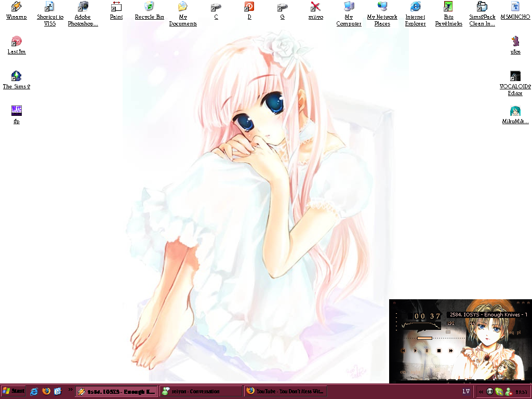
Task: Click the scrolling song title in Winamp
Action: tap(487, 315)
